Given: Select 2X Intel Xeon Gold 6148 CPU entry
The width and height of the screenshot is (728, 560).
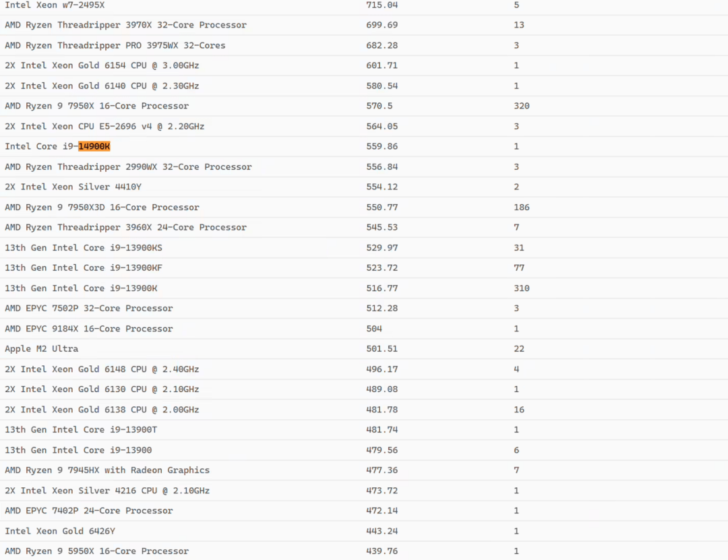Looking at the screenshot, I should click(x=102, y=369).
